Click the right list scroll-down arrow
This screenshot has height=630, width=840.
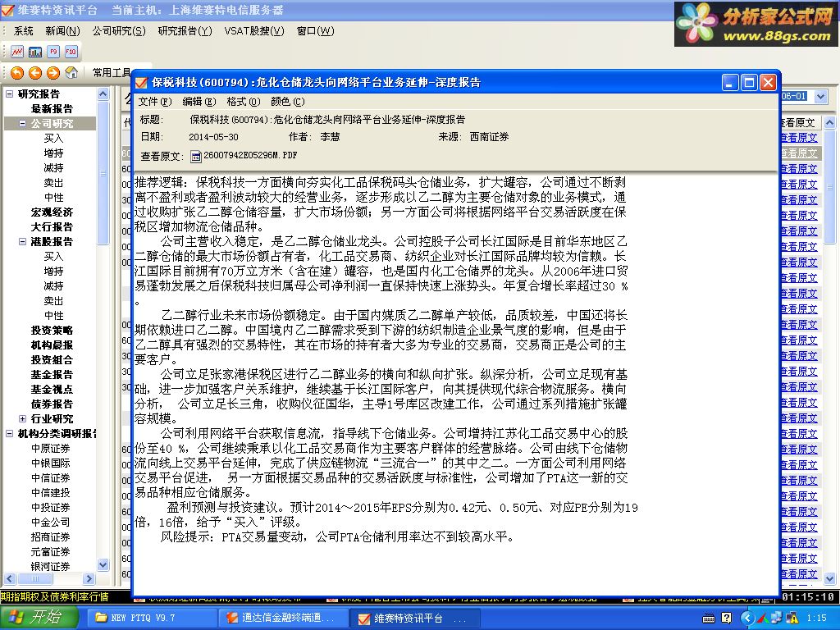[829, 578]
